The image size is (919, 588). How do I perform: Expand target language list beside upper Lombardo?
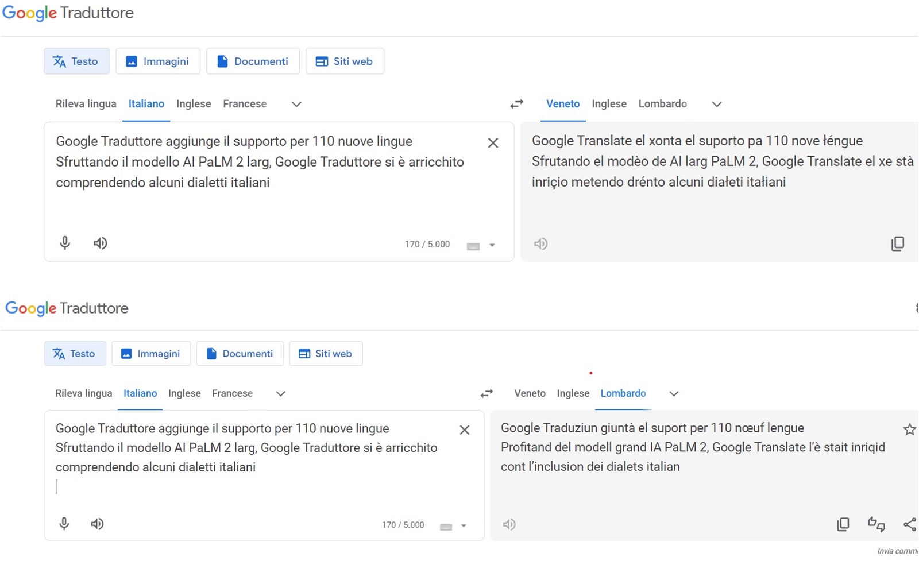(x=717, y=104)
